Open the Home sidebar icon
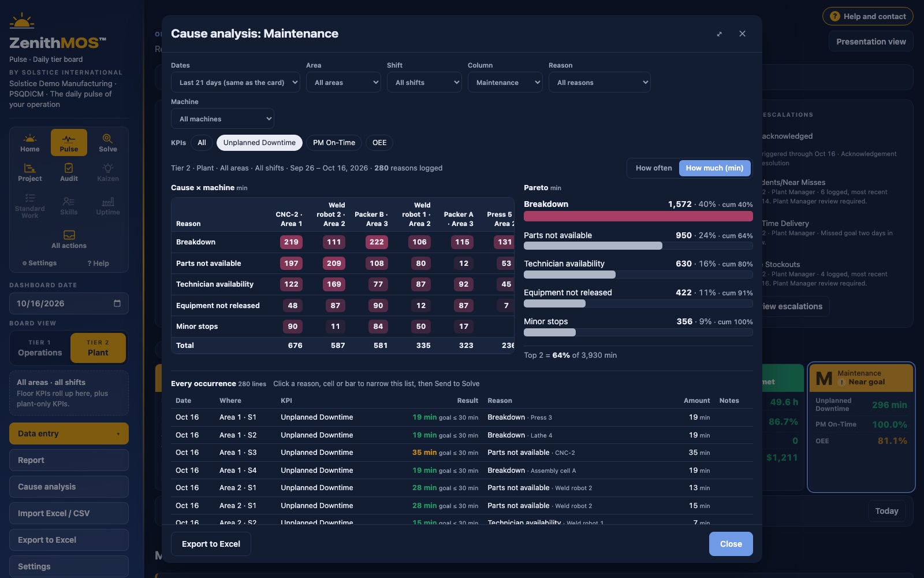 pos(30,143)
